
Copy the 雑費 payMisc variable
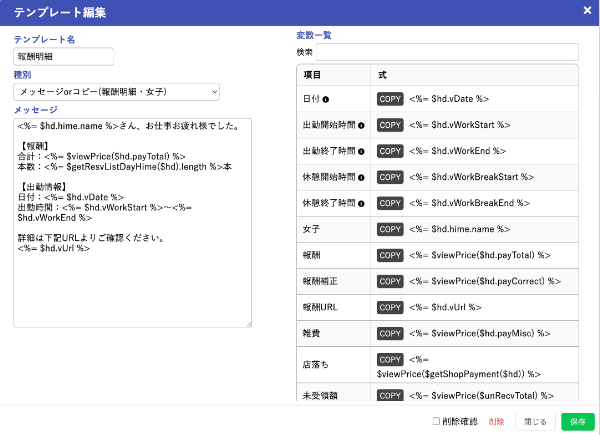pyautogui.click(x=390, y=333)
